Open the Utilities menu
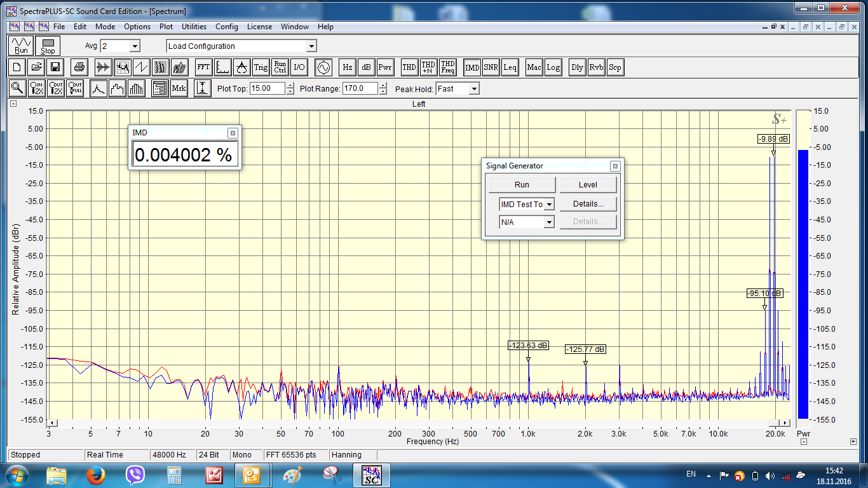 coord(194,27)
